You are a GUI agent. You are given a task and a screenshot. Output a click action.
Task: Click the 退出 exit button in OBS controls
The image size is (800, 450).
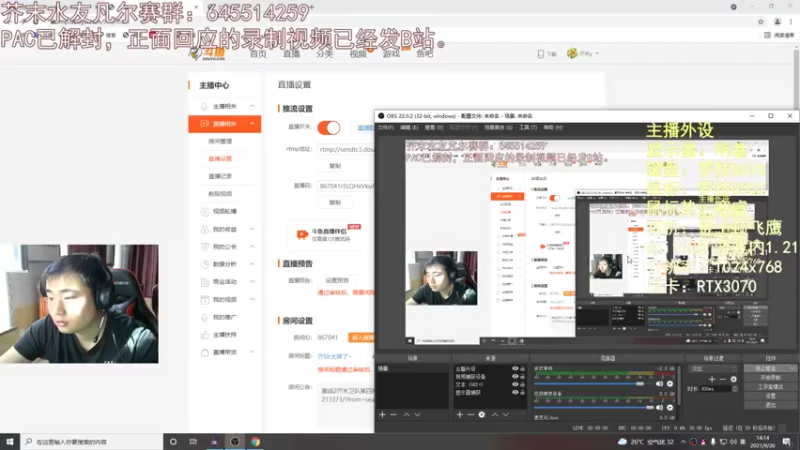pos(770,405)
